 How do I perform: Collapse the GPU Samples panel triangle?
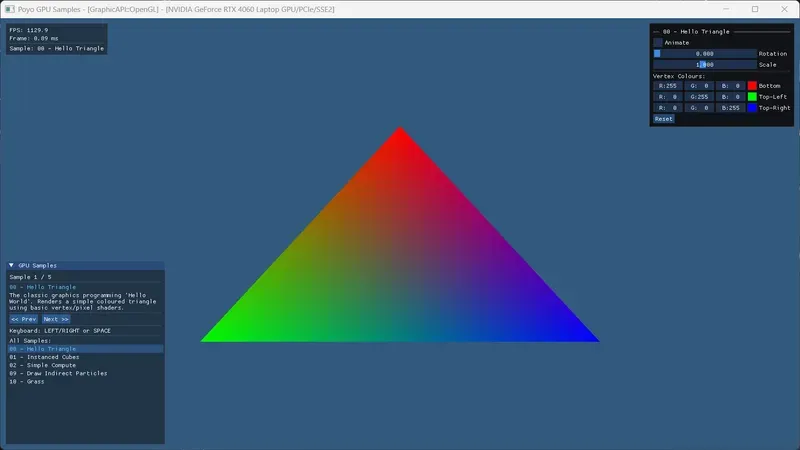11,265
